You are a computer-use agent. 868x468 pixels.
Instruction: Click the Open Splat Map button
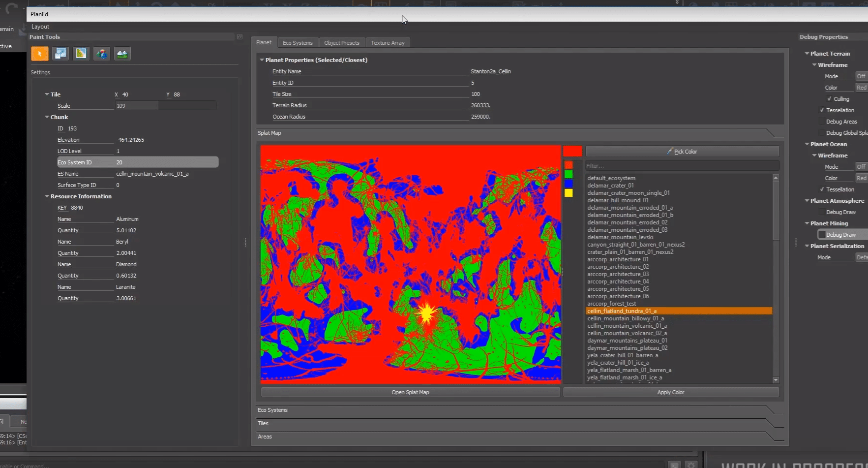(410, 392)
